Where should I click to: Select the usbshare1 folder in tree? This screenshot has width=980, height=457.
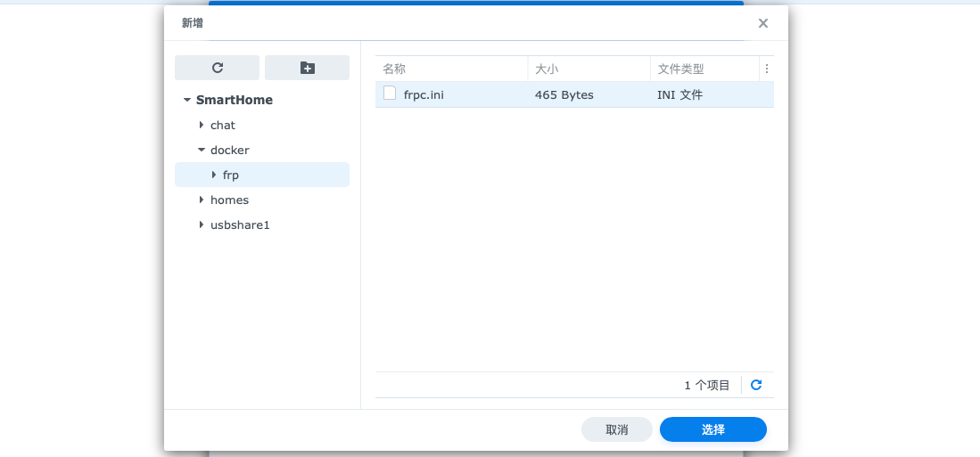click(240, 225)
